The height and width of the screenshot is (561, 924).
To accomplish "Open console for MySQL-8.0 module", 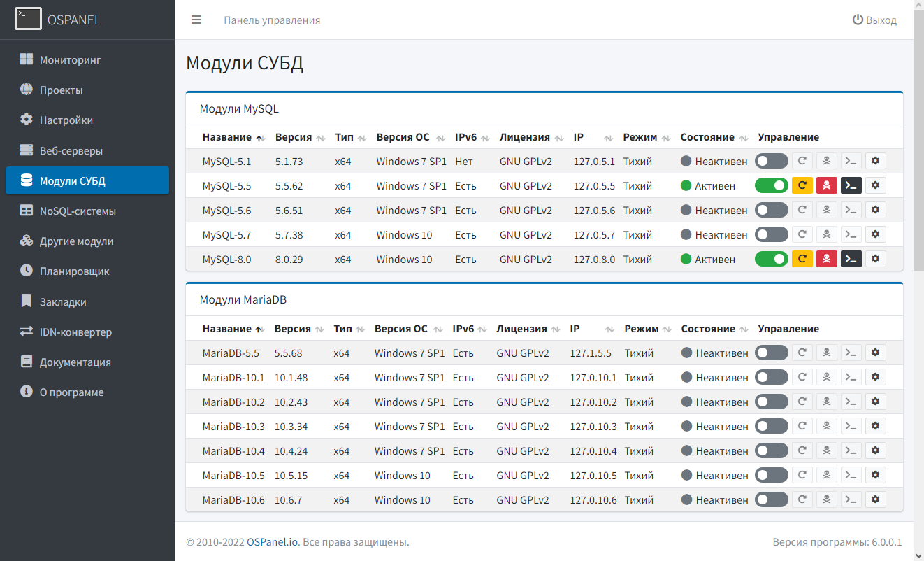I will [851, 259].
